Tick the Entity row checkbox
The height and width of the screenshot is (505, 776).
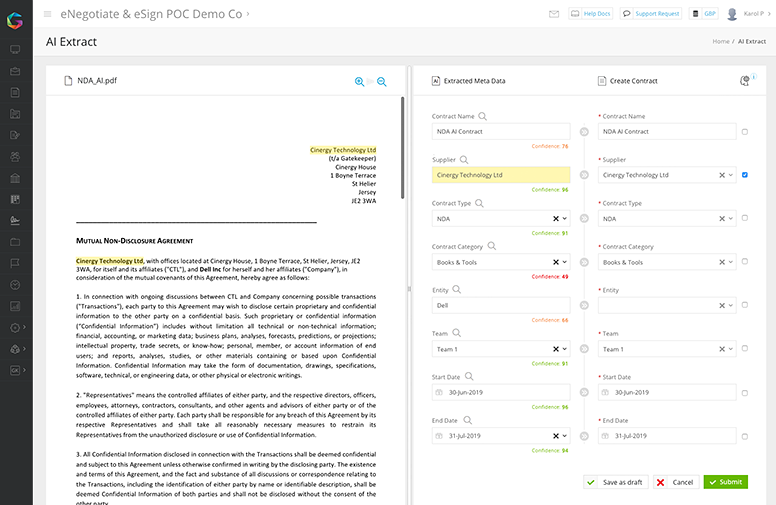point(745,305)
